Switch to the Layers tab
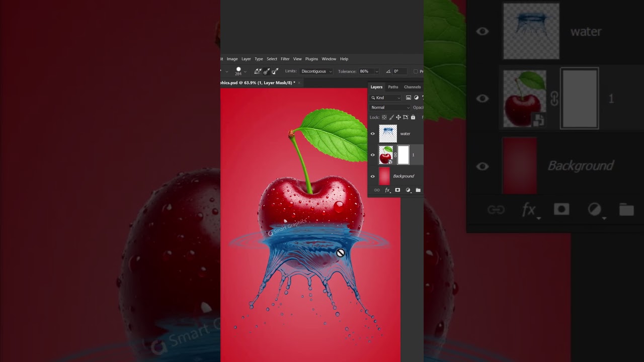The image size is (644, 362). pos(376,87)
